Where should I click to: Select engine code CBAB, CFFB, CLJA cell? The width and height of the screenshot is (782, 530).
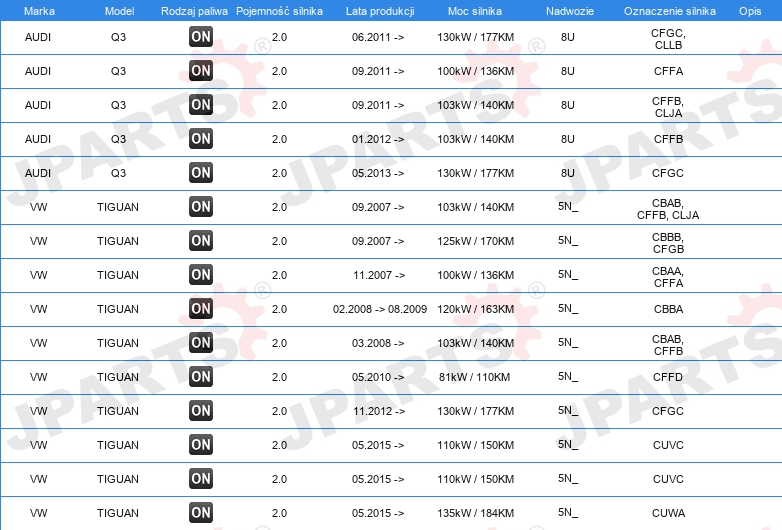(x=668, y=209)
